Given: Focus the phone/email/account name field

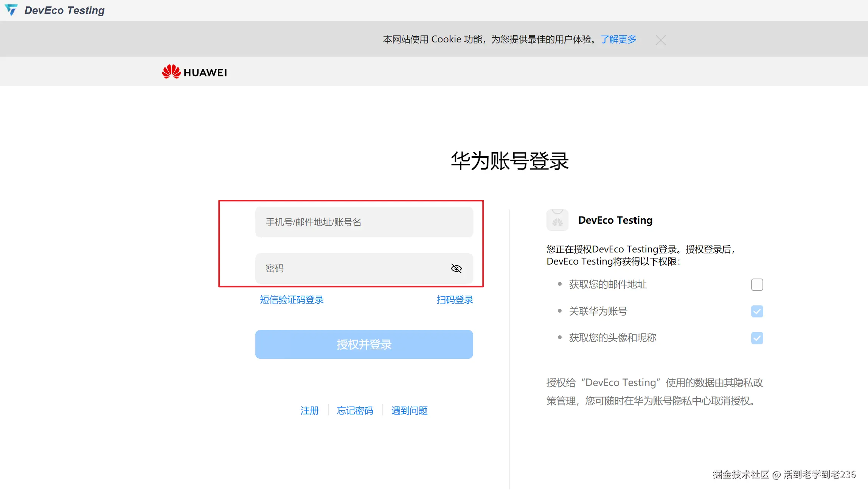Looking at the screenshot, I should (364, 222).
